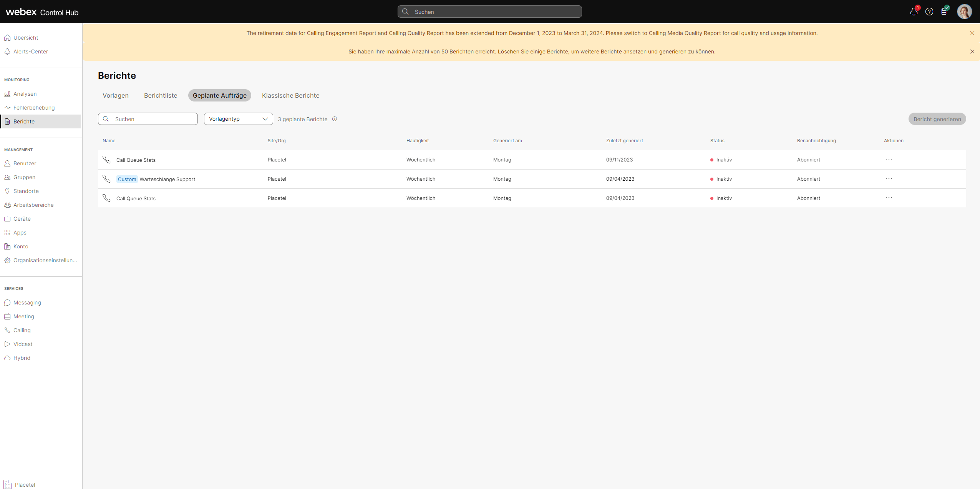Close the maximale Anzahl Berichte warning
Viewport: 980px width, 489px height.
pyautogui.click(x=972, y=52)
